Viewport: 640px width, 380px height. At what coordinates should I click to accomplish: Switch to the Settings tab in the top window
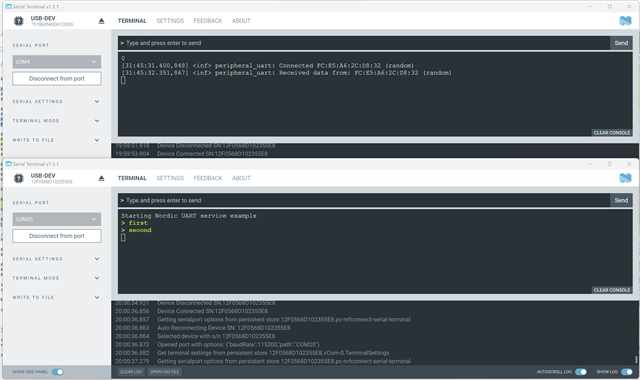[170, 21]
